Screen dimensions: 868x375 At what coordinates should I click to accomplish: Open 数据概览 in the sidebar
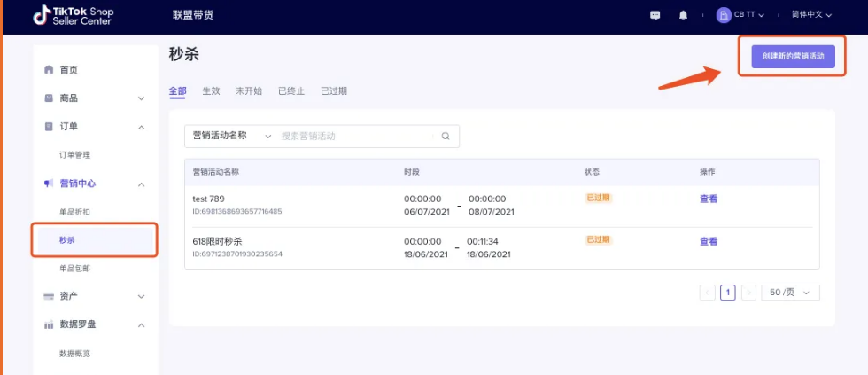(x=74, y=354)
